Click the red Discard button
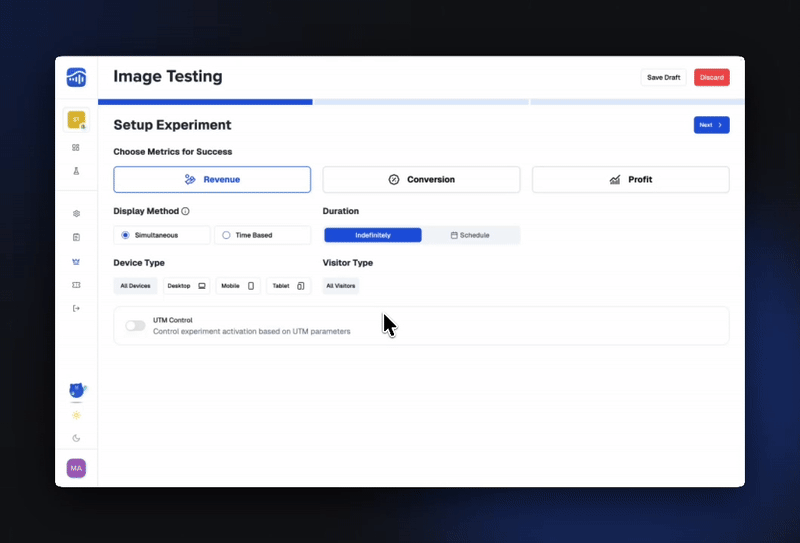Screen dimensions: 800x543 [x=712, y=78]
